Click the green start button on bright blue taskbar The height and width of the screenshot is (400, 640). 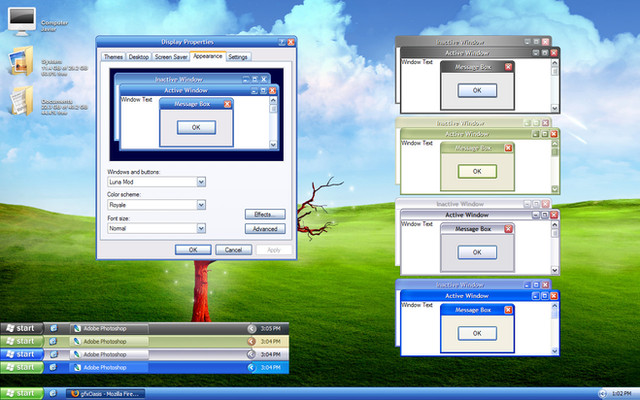coord(22,367)
